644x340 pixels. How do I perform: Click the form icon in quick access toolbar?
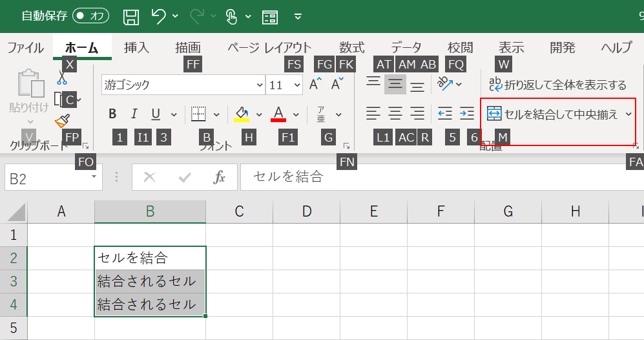tap(270, 17)
